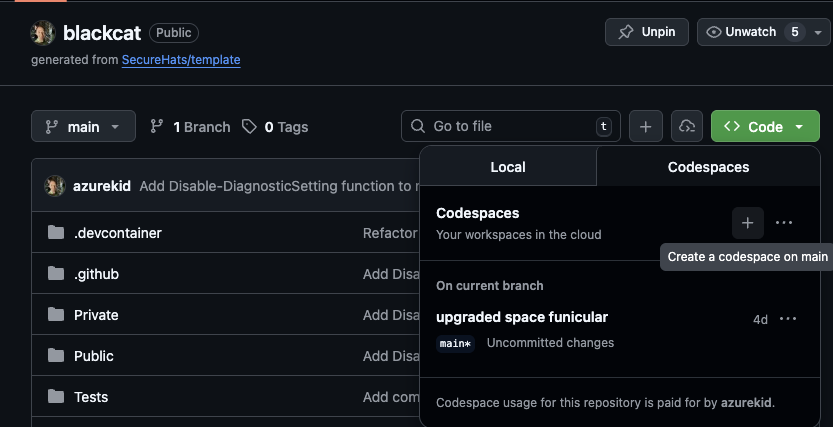Image resolution: width=833 pixels, height=427 pixels.
Task: Open the main branch selector dropdown
Action: click(83, 127)
